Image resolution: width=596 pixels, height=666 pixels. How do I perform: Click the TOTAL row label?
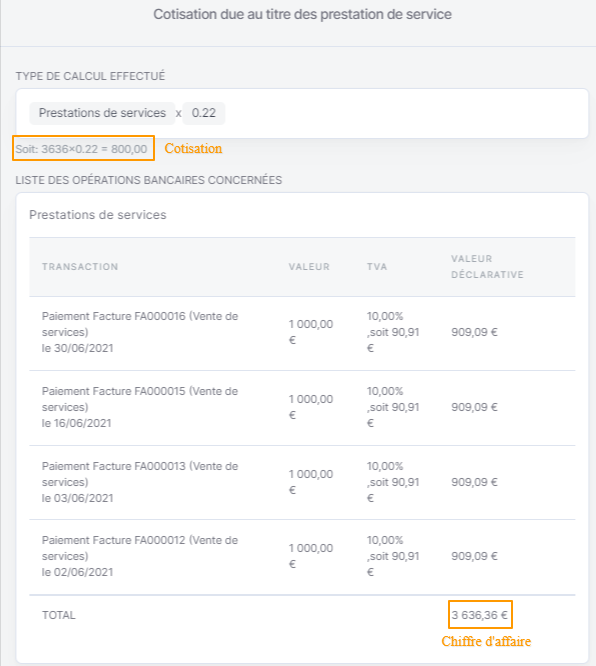pos(59,615)
